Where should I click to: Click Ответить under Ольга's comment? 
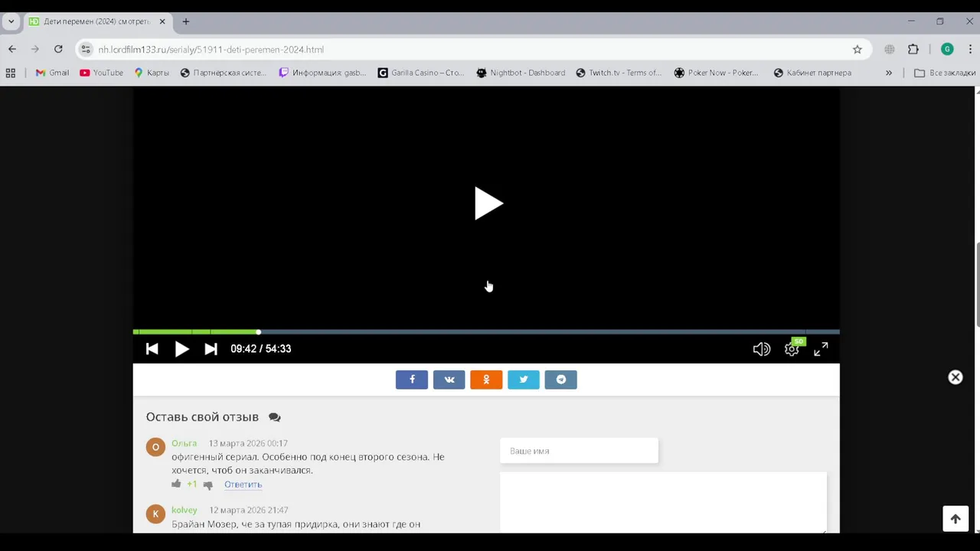(243, 484)
